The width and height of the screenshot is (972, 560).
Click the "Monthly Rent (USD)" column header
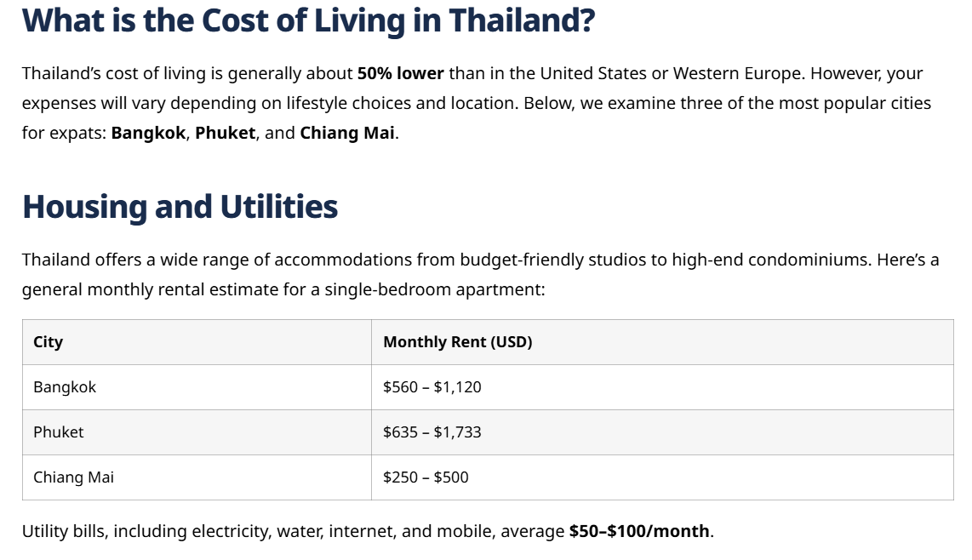pyautogui.click(x=457, y=342)
